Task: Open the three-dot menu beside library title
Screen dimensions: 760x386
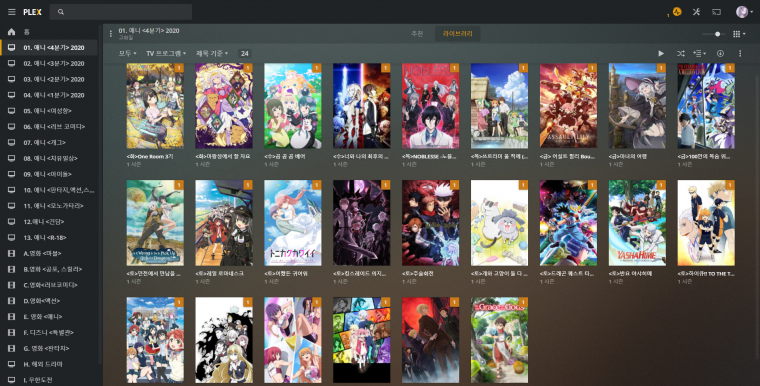Action: pyautogui.click(x=111, y=34)
